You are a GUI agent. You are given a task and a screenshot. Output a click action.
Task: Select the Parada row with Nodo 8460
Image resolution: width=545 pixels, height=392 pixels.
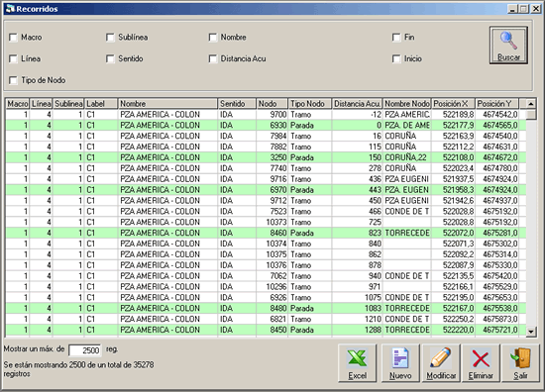coord(266,233)
